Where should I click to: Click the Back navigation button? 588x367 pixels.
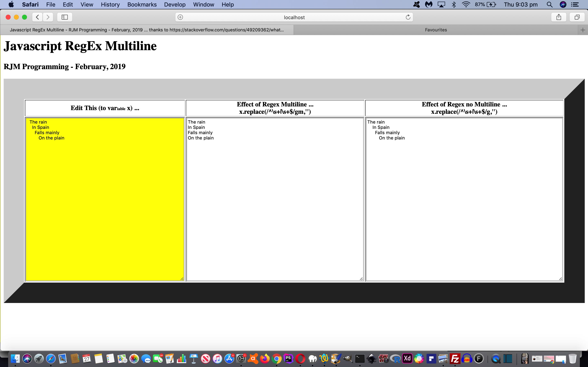[x=37, y=17]
